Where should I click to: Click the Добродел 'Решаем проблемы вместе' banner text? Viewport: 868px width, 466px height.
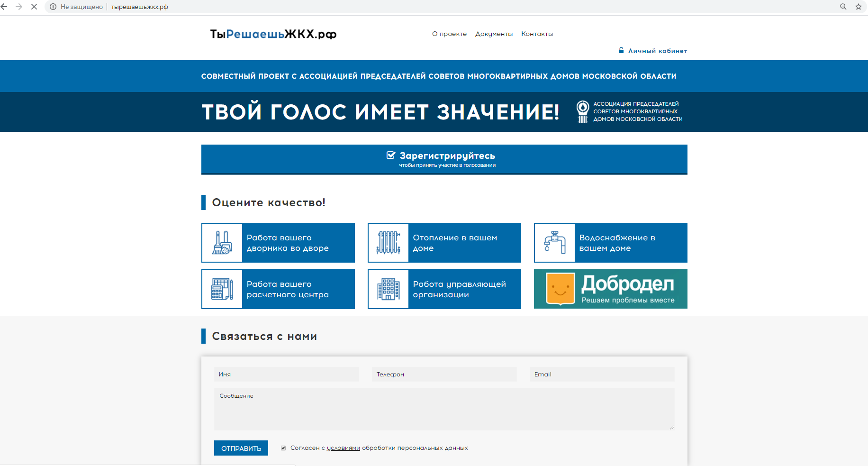coord(628,300)
